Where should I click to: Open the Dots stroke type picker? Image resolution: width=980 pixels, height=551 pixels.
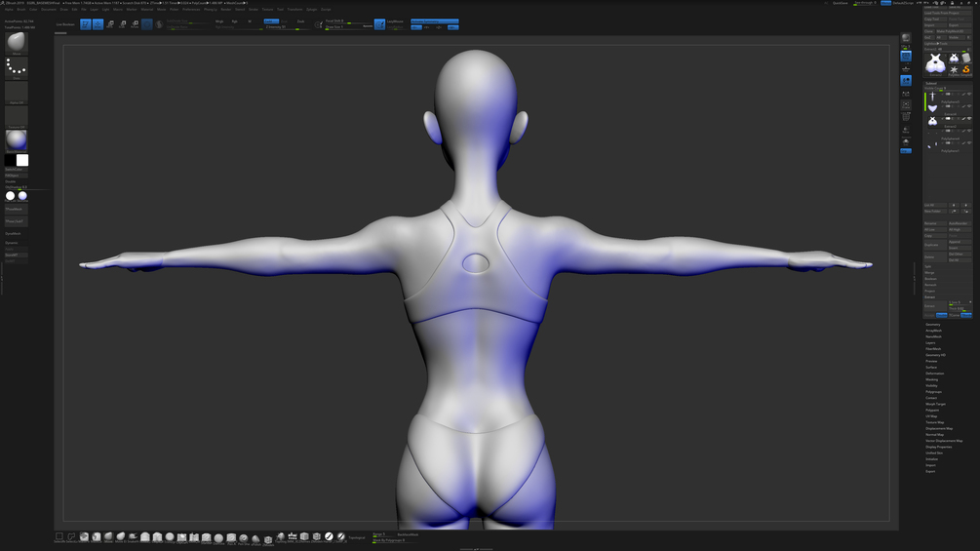click(17, 67)
